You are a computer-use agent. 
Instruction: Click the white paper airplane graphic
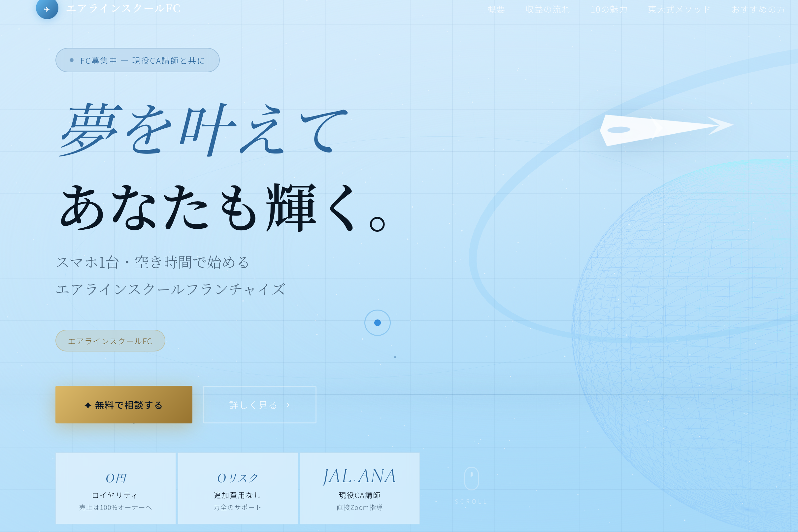tap(667, 130)
